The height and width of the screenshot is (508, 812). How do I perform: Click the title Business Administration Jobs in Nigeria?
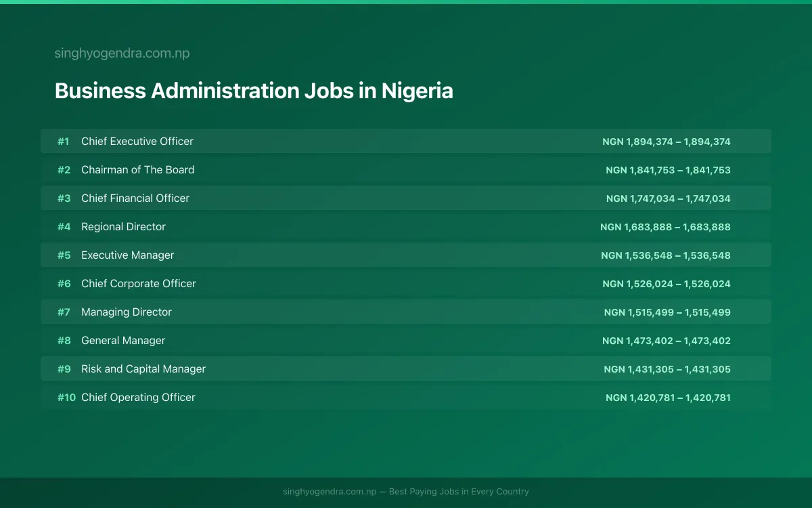pos(254,91)
